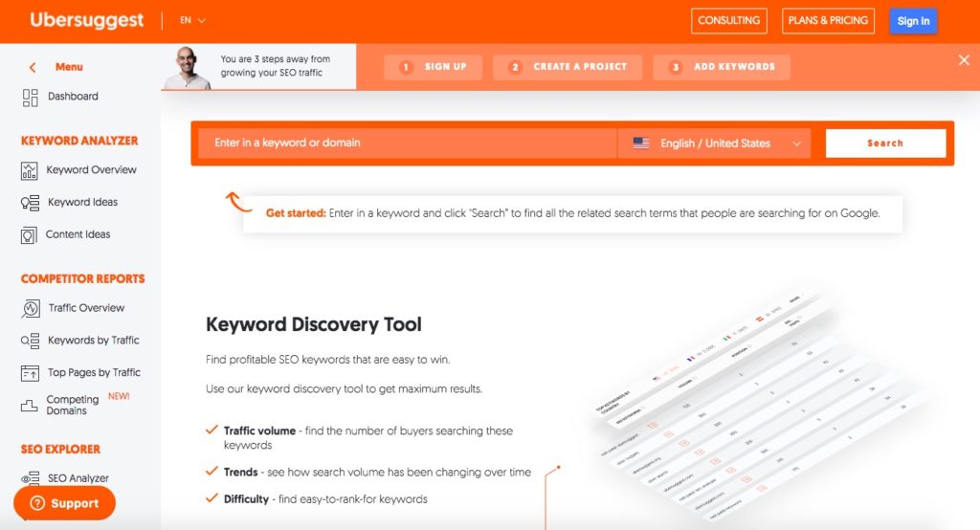The image size is (980, 530).
Task: Open Competing Domains report
Action: click(x=73, y=405)
